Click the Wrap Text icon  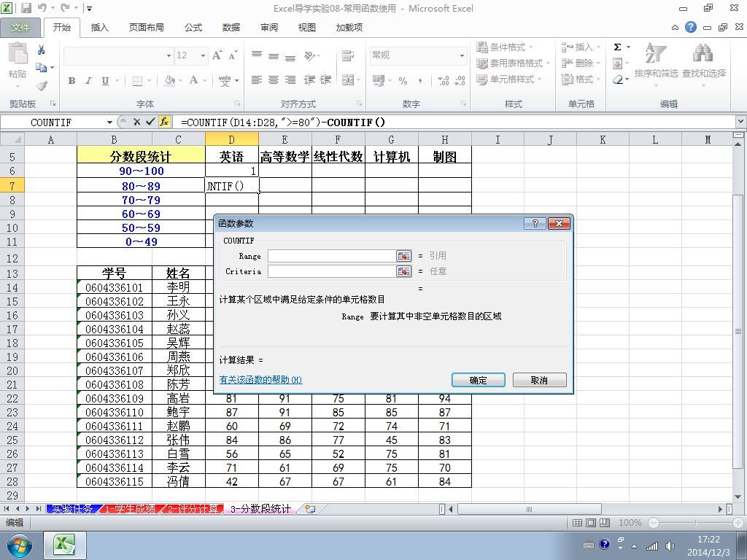(x=348, y=55)
